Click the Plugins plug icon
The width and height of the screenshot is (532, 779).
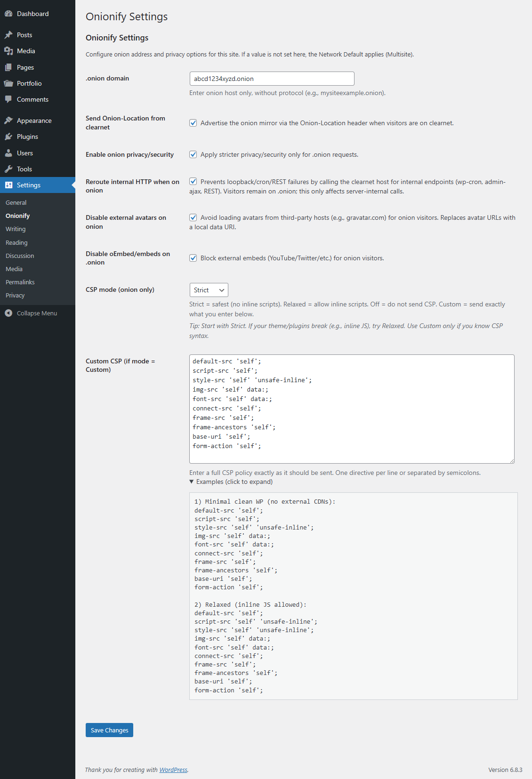pyautogui.click(x=8, y=137)
